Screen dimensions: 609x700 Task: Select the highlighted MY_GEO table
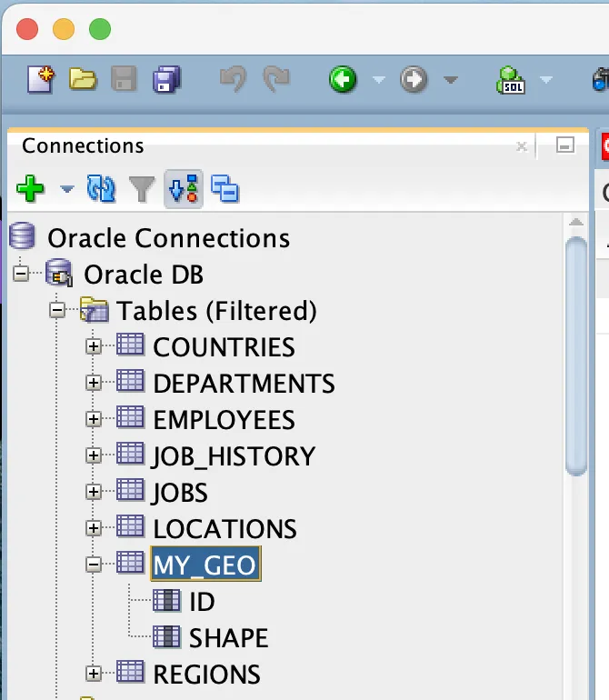205,564
